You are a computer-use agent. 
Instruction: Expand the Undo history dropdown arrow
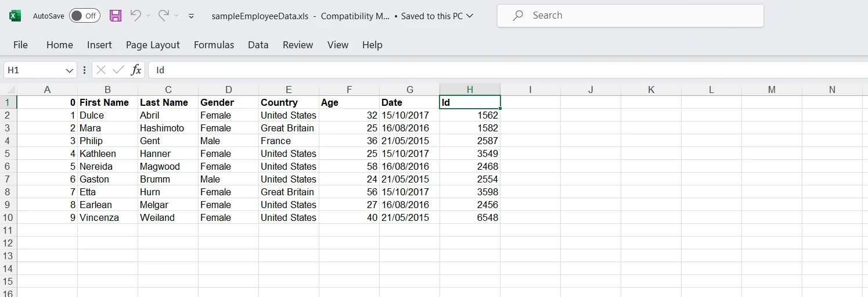point(148,16)
